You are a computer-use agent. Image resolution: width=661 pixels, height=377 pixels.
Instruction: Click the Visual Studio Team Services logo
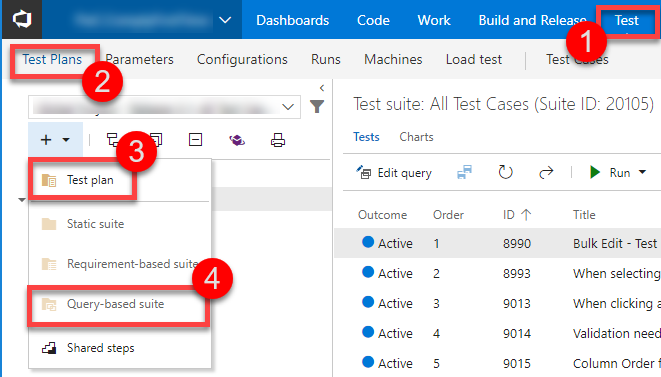point(22,19)
